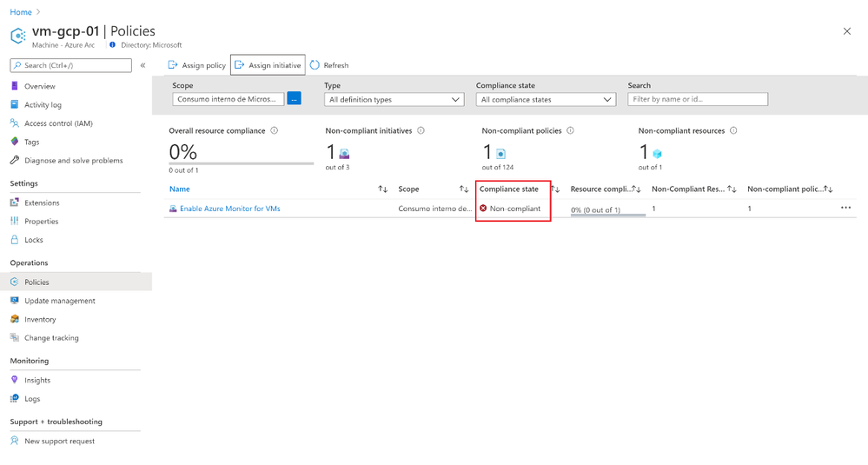Click the sidebar Search field

pyautogui.click(x=71, y=65)
